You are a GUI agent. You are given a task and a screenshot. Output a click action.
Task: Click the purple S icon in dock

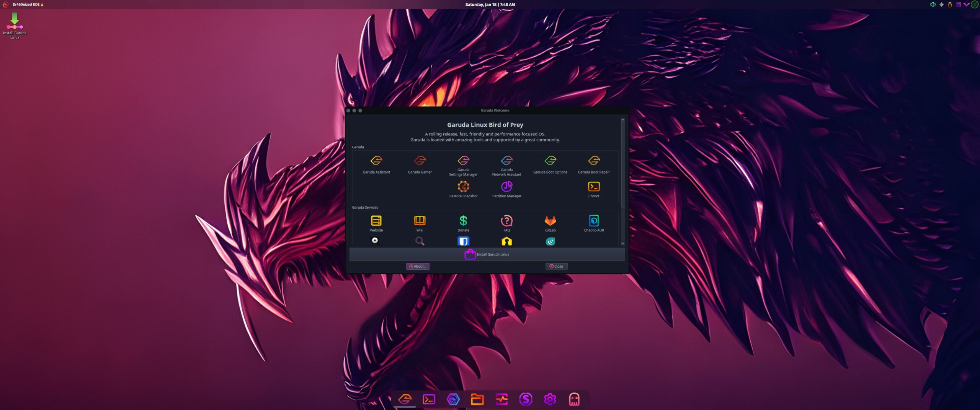click(526, 399)
